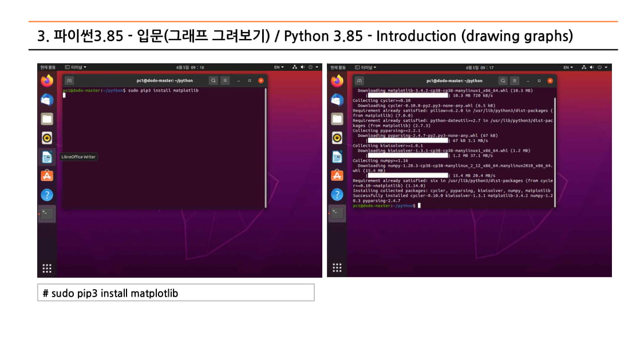Open Firefox in the right screenshot's dock
The width and height of the screenshot is (644, 363).
point(337,81)
